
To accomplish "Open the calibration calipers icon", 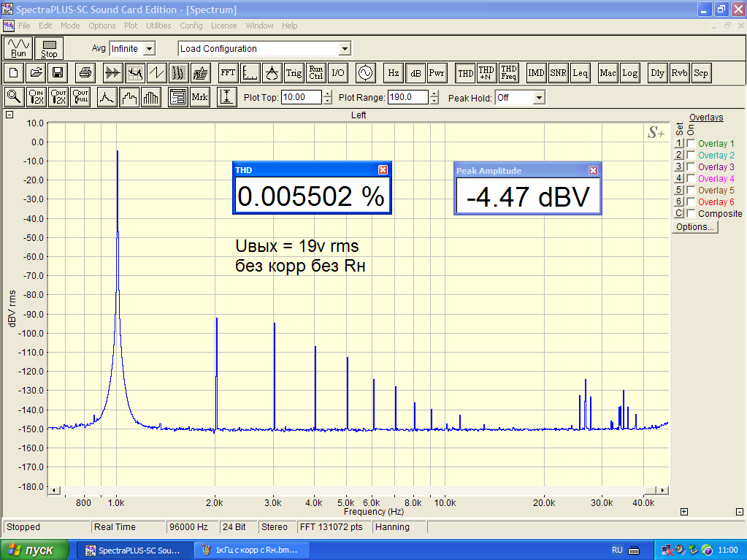I will 272,73.
